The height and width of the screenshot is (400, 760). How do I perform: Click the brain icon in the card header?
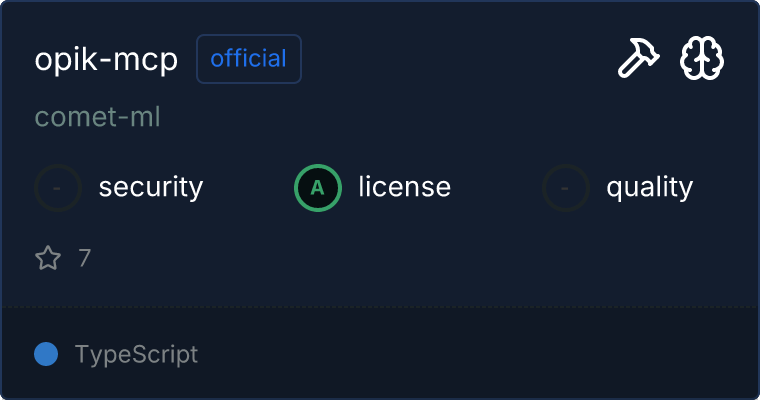pos(702,60)
